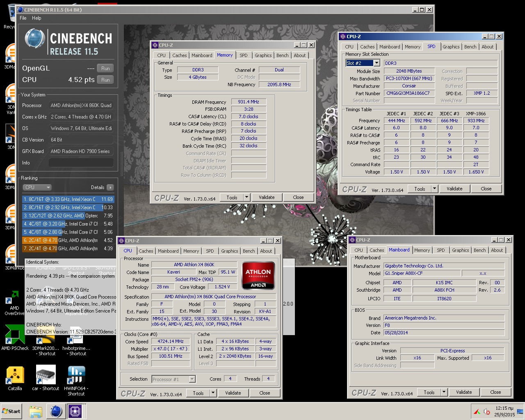The image size is (525, 420).
Task: Click ranking row 8C/16T @ 2.92 GHz
Action: tap(68, 208)
